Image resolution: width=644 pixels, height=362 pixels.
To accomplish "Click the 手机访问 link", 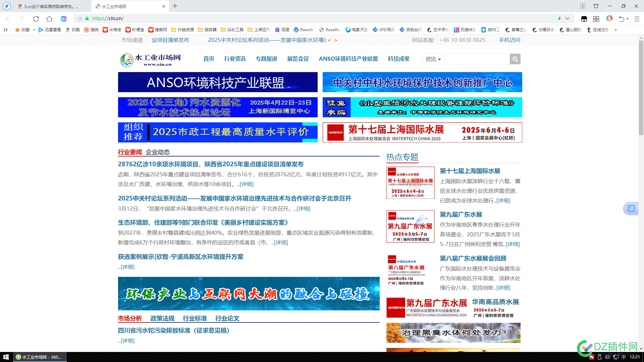I will (509, 40).
